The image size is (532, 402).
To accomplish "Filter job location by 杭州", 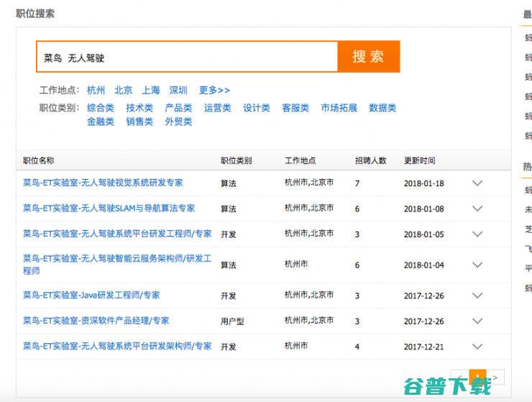I will click(x=96, y=91).
